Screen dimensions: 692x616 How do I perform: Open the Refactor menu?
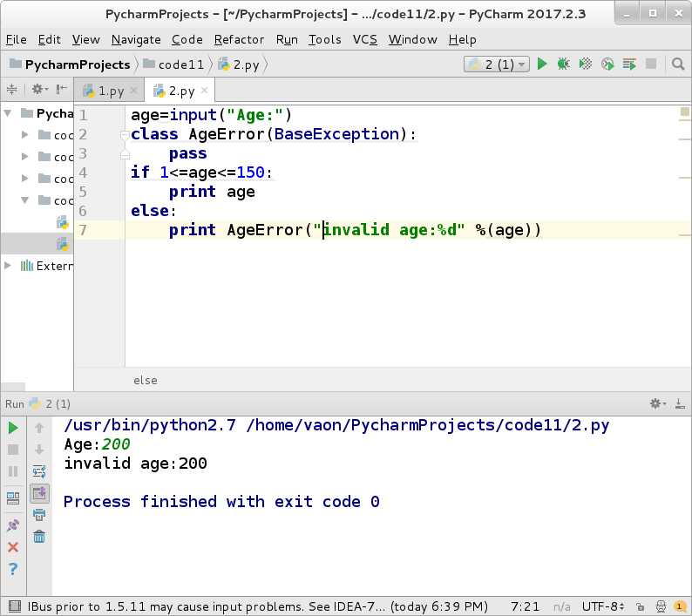239,40
